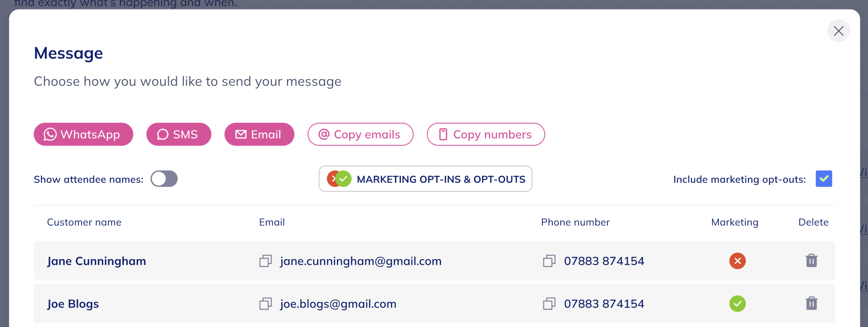Open Marketing Opt-ins & Opt-outs info
Viewport: 868px width, 327px height.
pyautogui.click(x=426, y=179)
